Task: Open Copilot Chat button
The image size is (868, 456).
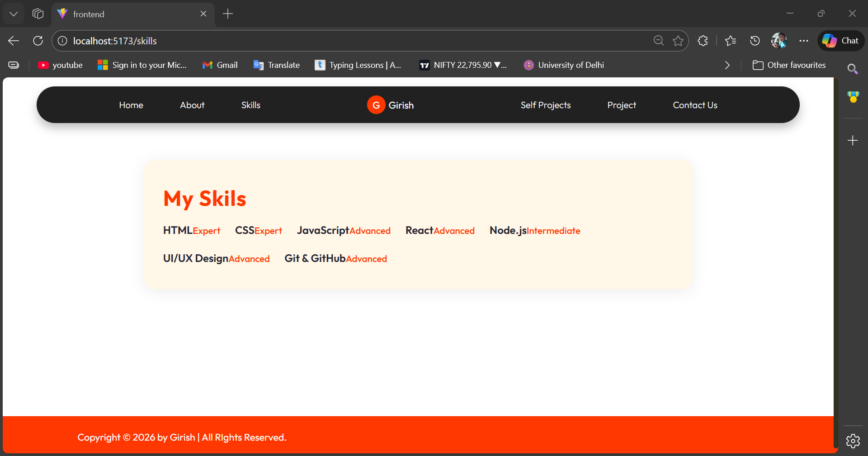Action: (841, 41)
